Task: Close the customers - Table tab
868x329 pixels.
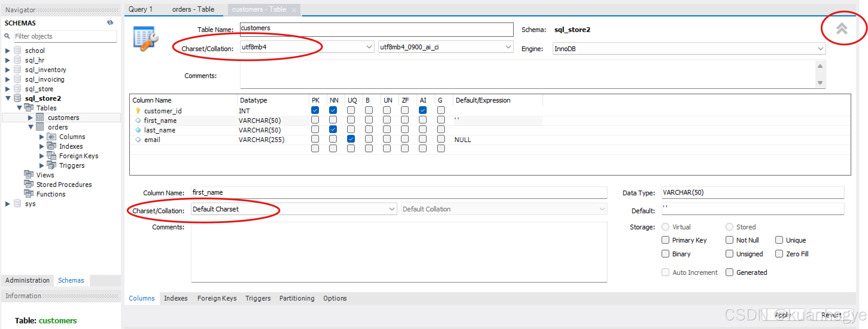Action: (x=294, y=10)
